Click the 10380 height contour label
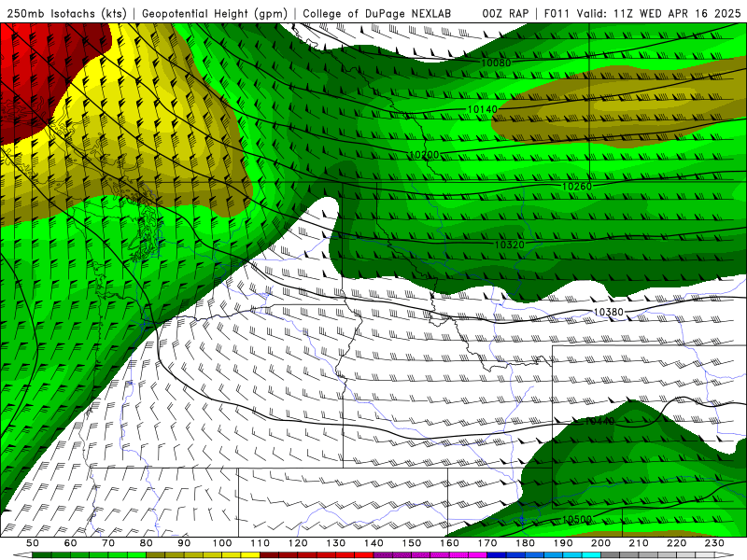Image resolution: width=747 pixels, height=560 pixels. click(609, 312)
